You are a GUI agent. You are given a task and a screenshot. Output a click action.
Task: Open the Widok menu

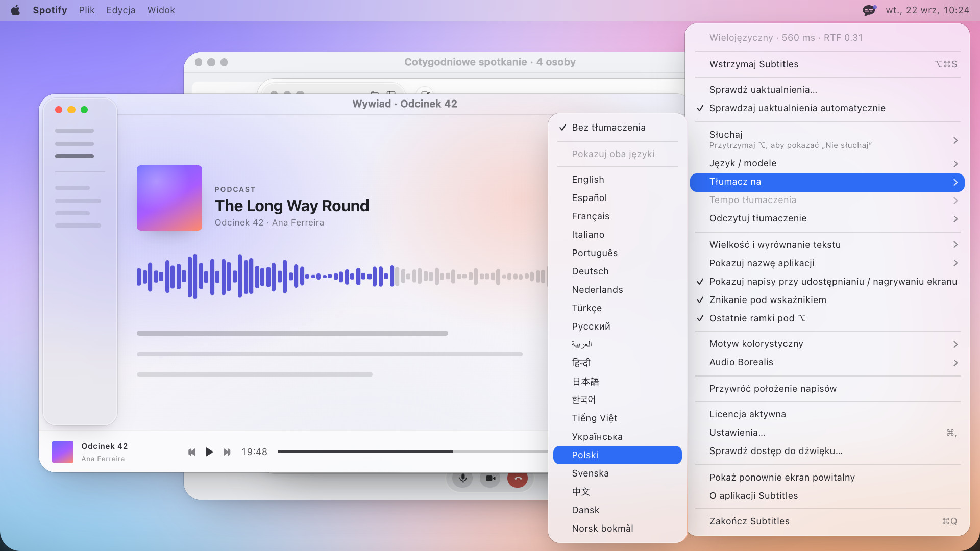click(161, 10)
